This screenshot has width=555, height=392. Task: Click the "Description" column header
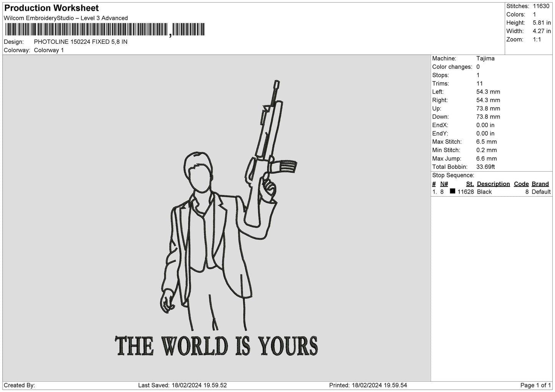493,184
